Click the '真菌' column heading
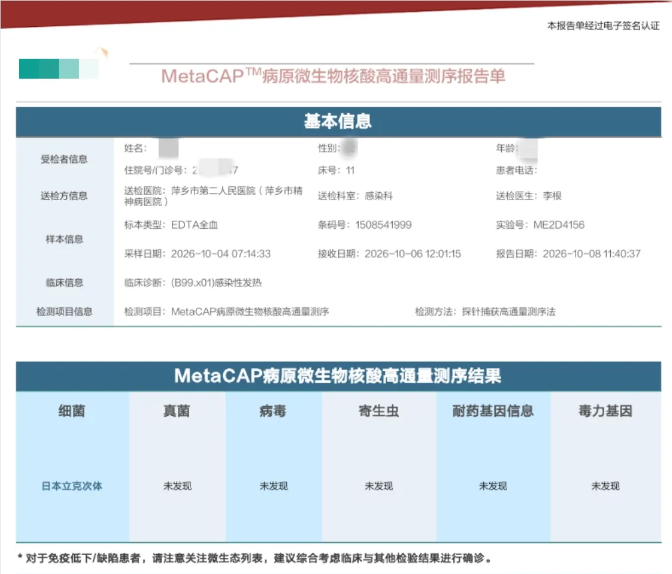Screen dimensions: 672x574 [x=177, y=411]
